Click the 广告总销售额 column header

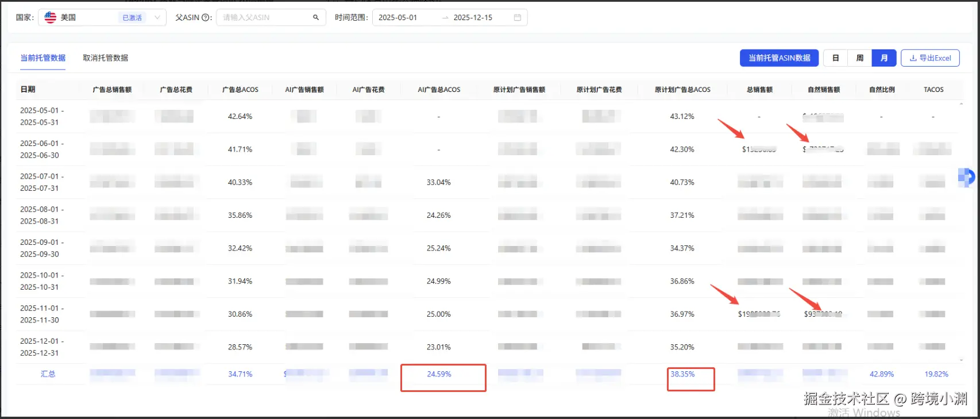tap(112, 89)
